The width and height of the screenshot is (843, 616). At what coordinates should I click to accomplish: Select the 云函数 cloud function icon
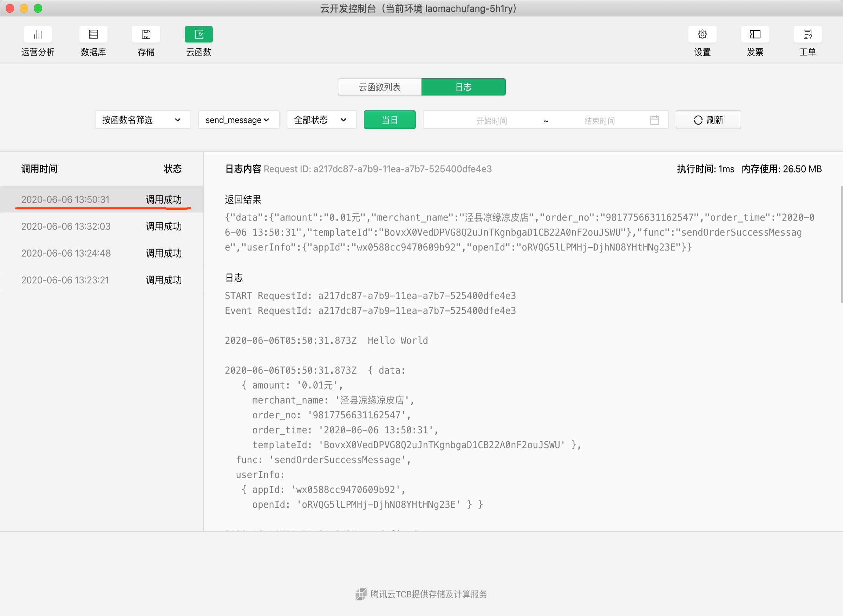pyautogui.click(x=198, y=35)
